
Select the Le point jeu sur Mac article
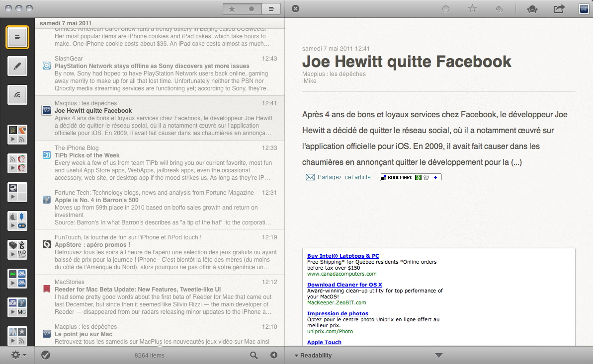(160, 333)
